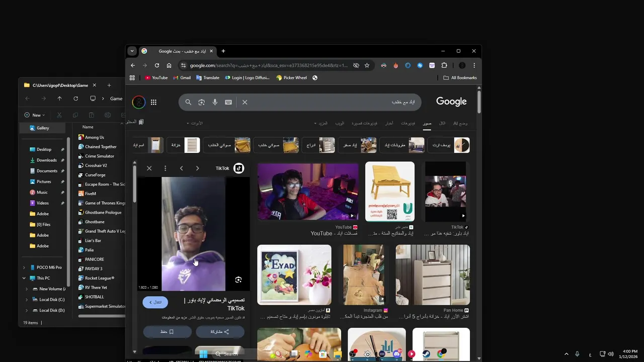This screenshot has width=644, height=362.
Task: Click the مشاركة share button
Action: click(220, 332)
